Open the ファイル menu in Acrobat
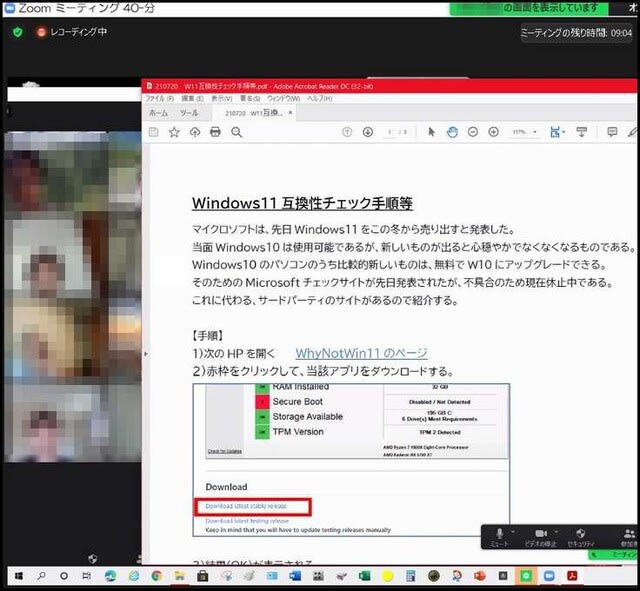The width and height of the screenshot is (640, 591). pos(160,99)
